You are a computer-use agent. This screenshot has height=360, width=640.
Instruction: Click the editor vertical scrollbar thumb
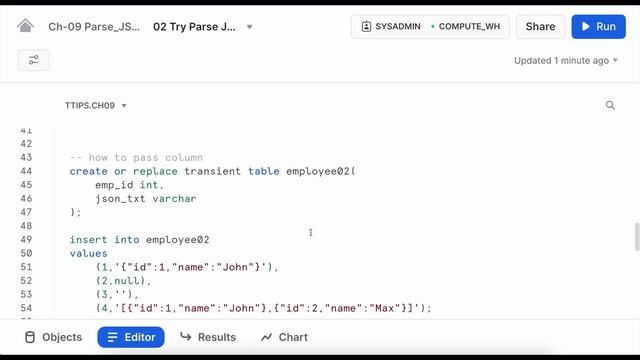tap(637, 237)
